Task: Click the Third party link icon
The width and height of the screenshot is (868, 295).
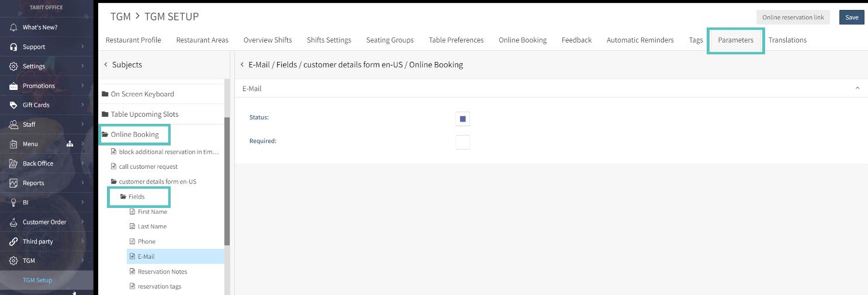Action: pos(13,241)
